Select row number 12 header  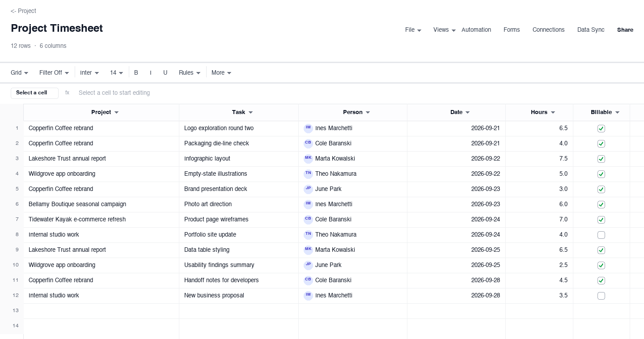pyautogui.click(x=12, y=296)
